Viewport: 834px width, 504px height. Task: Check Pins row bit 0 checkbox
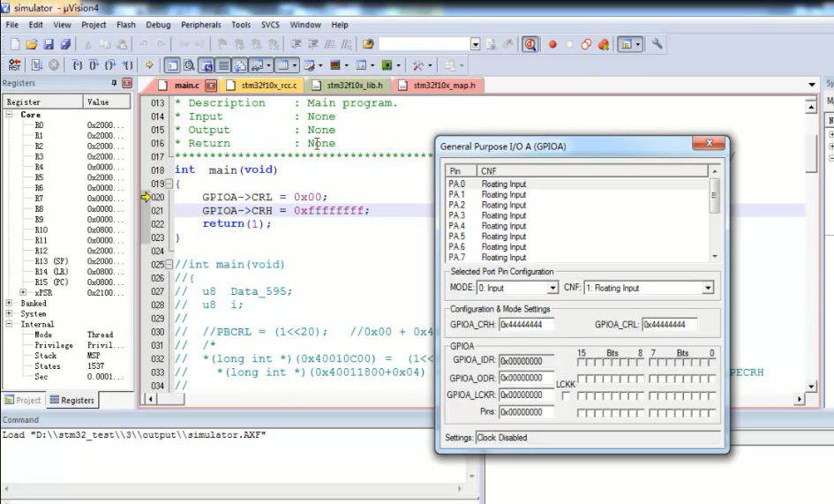711,413
